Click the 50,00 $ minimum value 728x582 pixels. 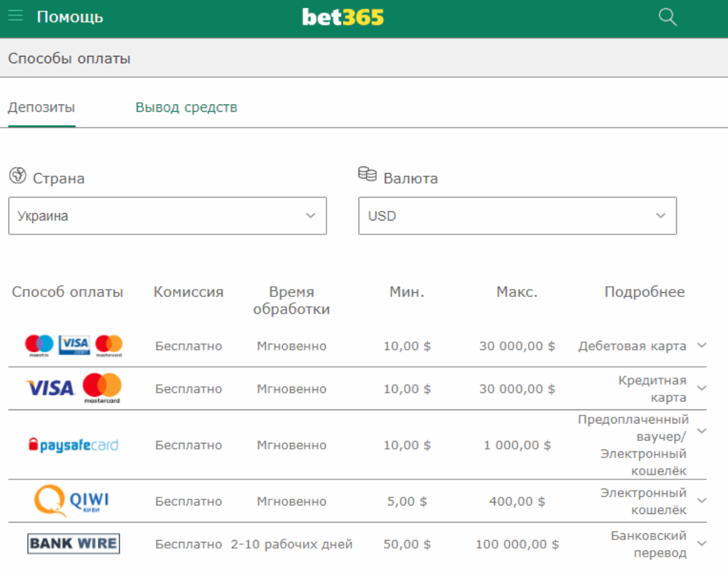tap(407, 544)
